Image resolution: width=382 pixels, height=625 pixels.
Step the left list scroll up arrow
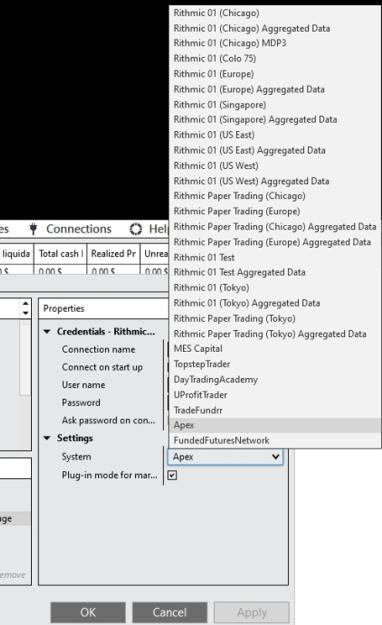(26, 304)
